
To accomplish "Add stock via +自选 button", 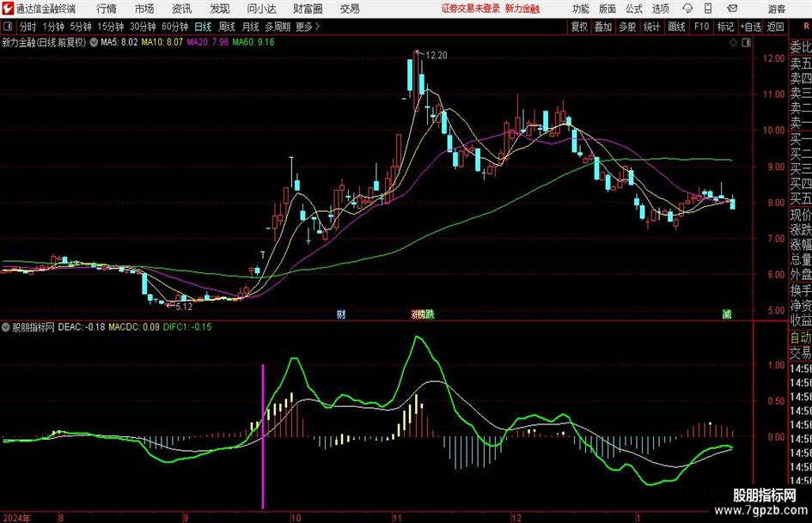I will 751,27.
